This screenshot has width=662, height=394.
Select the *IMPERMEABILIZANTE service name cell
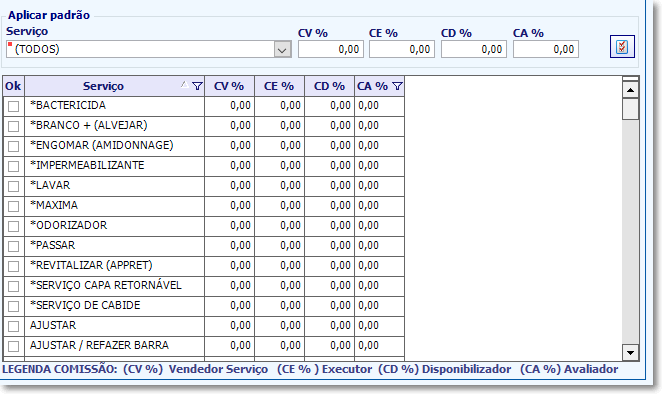[x=115, y=166]
